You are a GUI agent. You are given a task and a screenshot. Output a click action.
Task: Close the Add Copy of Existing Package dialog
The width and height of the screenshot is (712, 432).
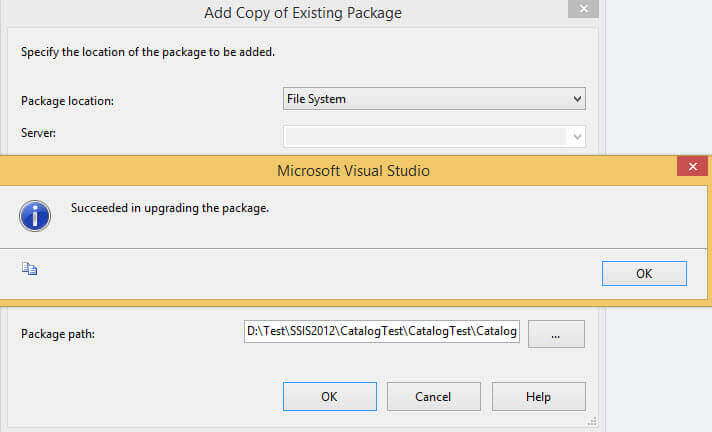[x=583, y=9]
